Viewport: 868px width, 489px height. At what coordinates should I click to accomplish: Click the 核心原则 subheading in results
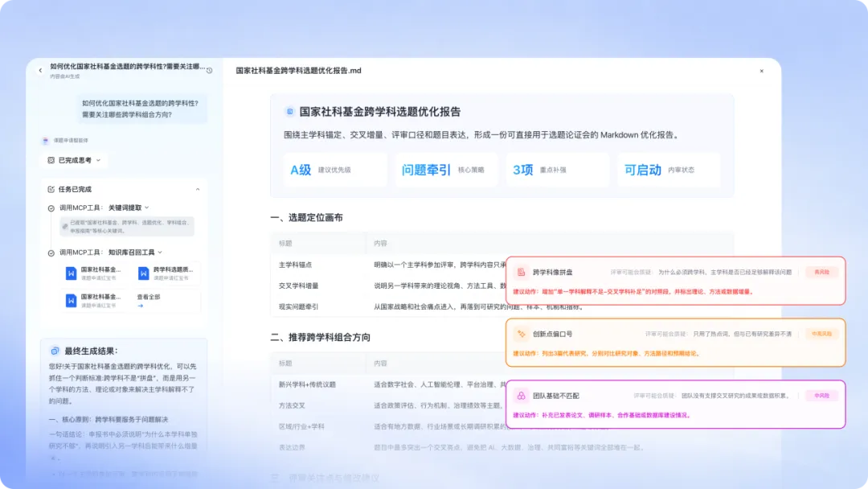point(108,420)
